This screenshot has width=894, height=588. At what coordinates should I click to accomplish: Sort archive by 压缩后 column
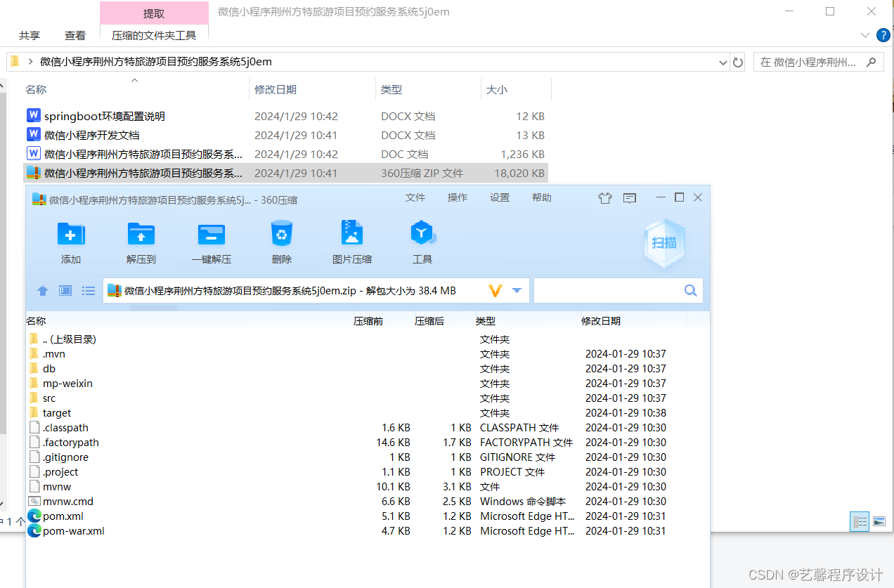[429, 321]
